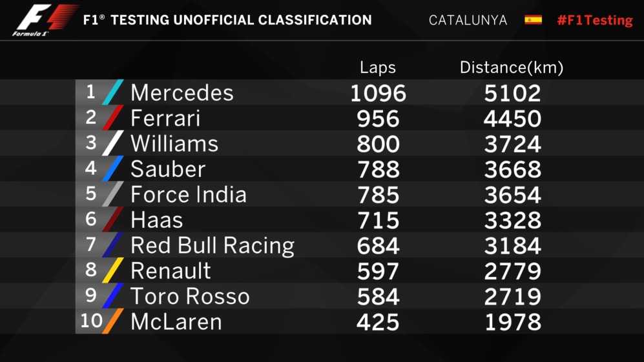Select the Toro Rosso team name

point(189,296)
